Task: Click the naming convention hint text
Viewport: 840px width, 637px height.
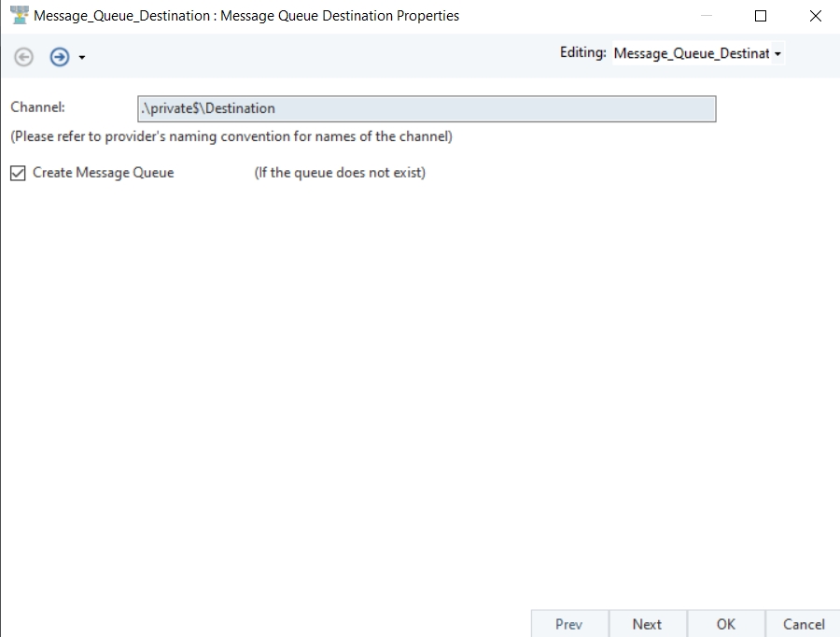Action: pyautogui.click(x=231, y=136)
